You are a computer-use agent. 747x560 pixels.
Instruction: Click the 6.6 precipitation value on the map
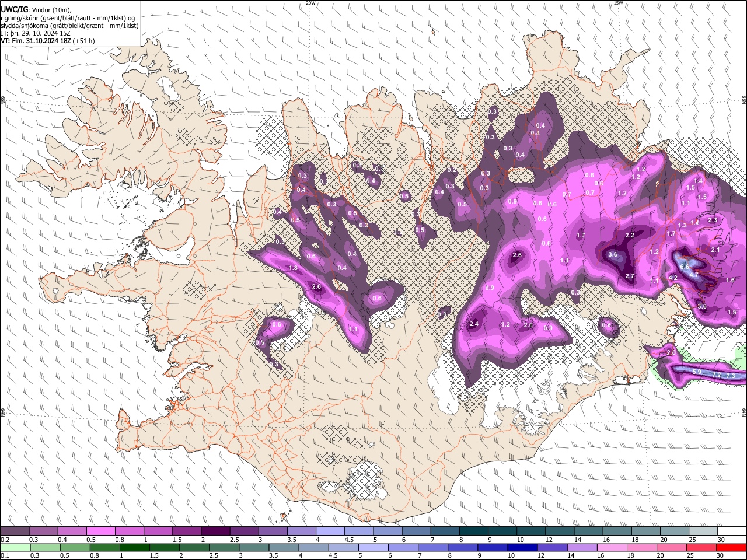click(685, 267)
